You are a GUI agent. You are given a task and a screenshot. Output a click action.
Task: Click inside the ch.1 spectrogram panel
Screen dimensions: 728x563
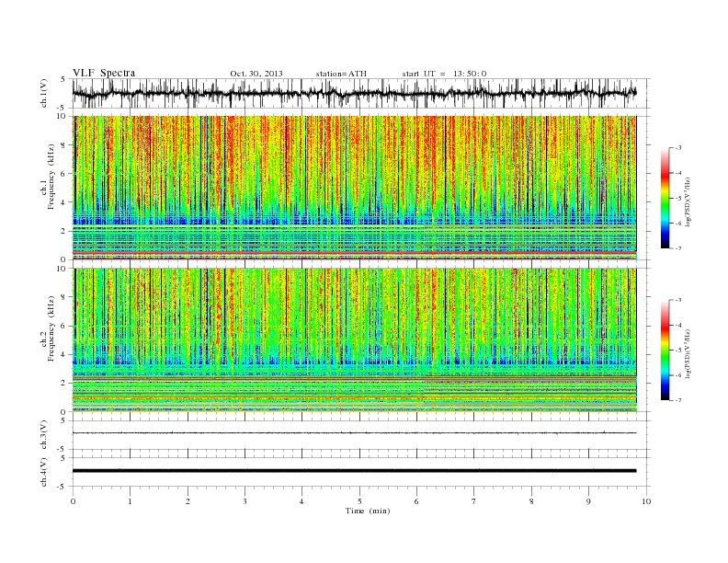[354, 188]
